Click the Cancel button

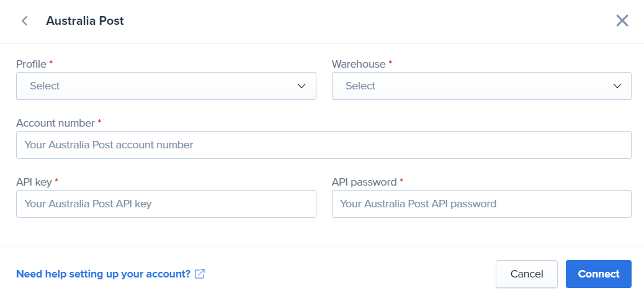pos(527,274)
